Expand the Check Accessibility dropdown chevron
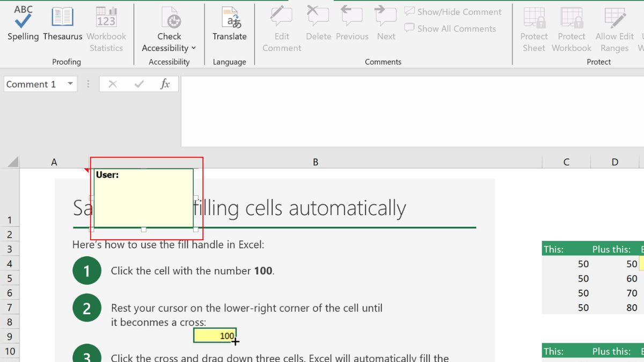644x362 pixels. point(193,48)
